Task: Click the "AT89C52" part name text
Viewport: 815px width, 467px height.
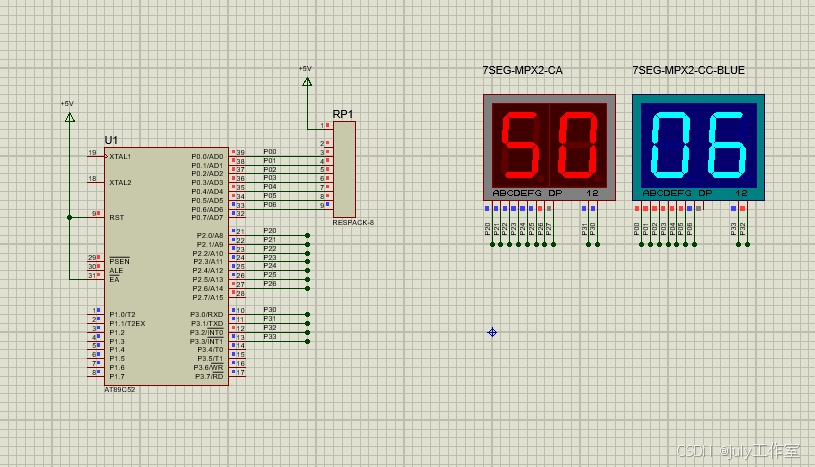Action: (120, 390)
